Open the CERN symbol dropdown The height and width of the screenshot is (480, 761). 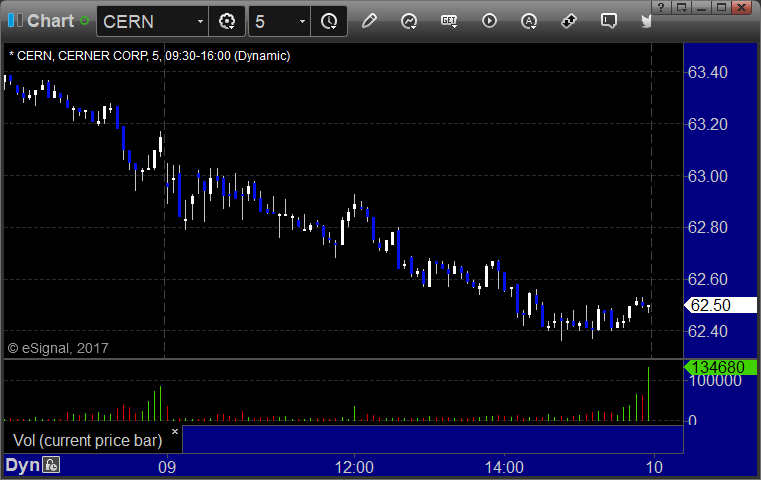coord(200,21)
